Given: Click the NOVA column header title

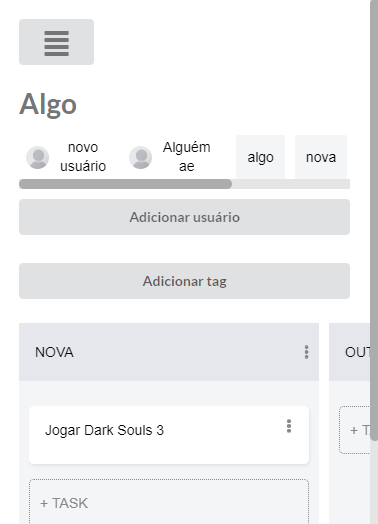Looking at the screenshot, I should (x=54, y=352).
